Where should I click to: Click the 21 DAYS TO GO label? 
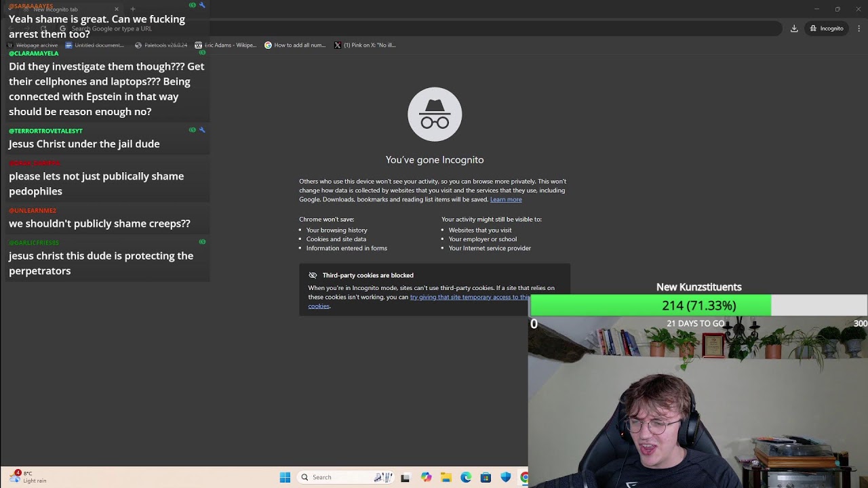(x=695, y=323)
